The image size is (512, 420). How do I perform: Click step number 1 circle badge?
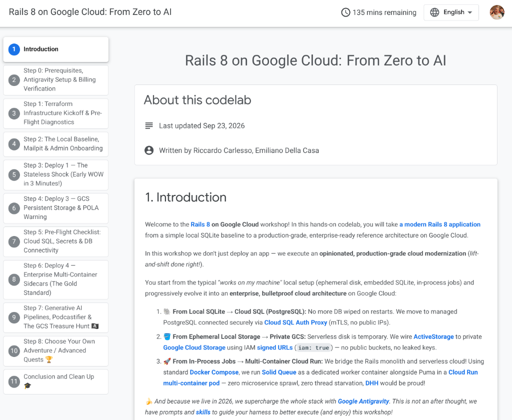(14, 49)
